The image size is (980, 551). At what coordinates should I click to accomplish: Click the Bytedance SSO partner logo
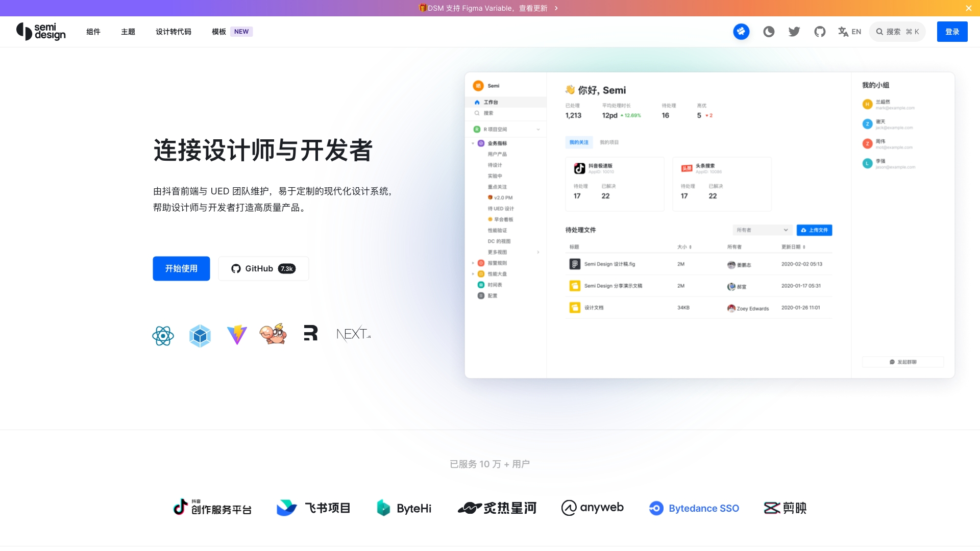click(x=694, y=508)
